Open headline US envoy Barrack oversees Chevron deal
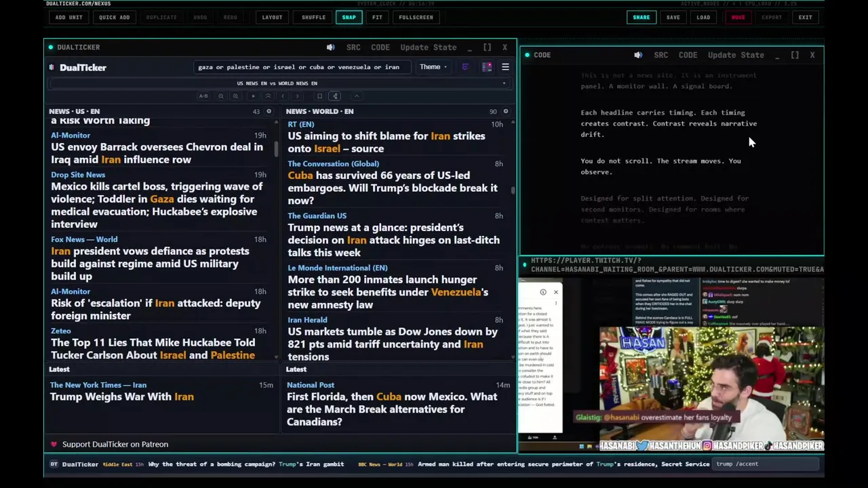 coord(157,153)
